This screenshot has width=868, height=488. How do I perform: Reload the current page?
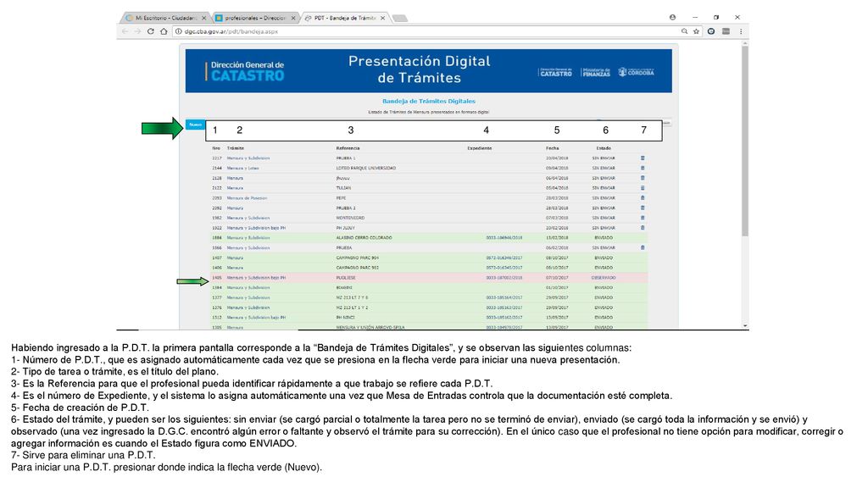coord(151,31)
